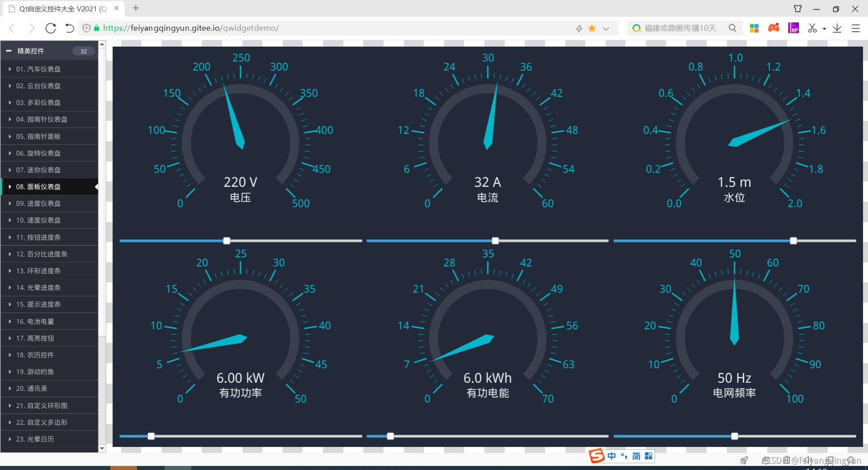Open 23. 光晕日历 item
Viewport: 868px width, 470px height.
click(x=49, y=439)
